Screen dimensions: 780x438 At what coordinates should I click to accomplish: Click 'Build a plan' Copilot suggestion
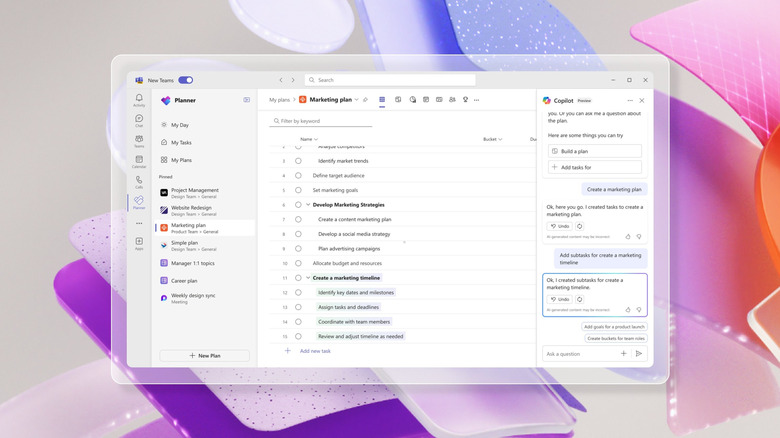click(x=594, y=151)
